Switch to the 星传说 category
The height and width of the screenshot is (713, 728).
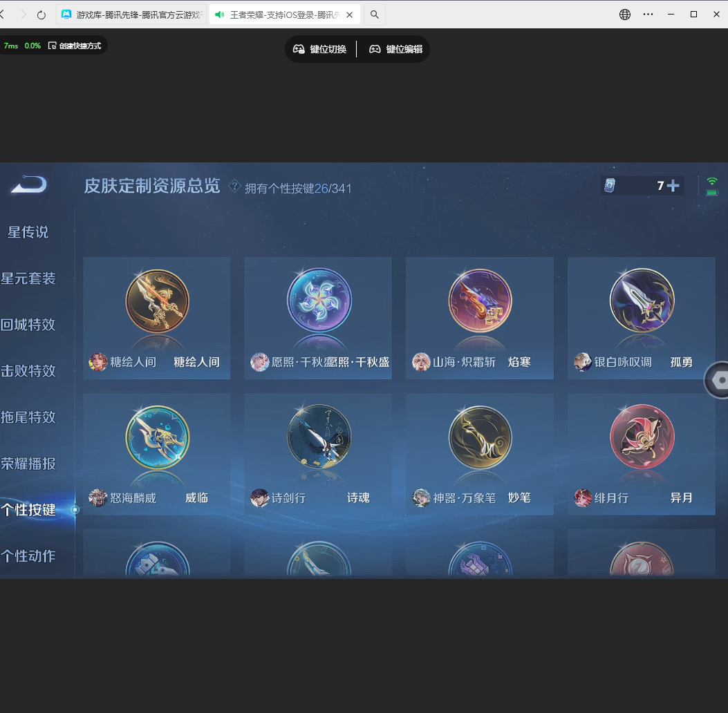click(28, 232)
